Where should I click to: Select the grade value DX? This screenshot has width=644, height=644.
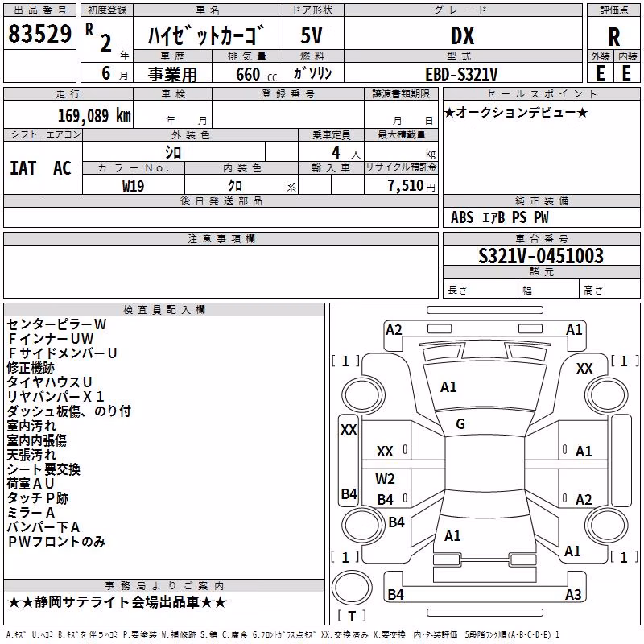tap(462, 35)
